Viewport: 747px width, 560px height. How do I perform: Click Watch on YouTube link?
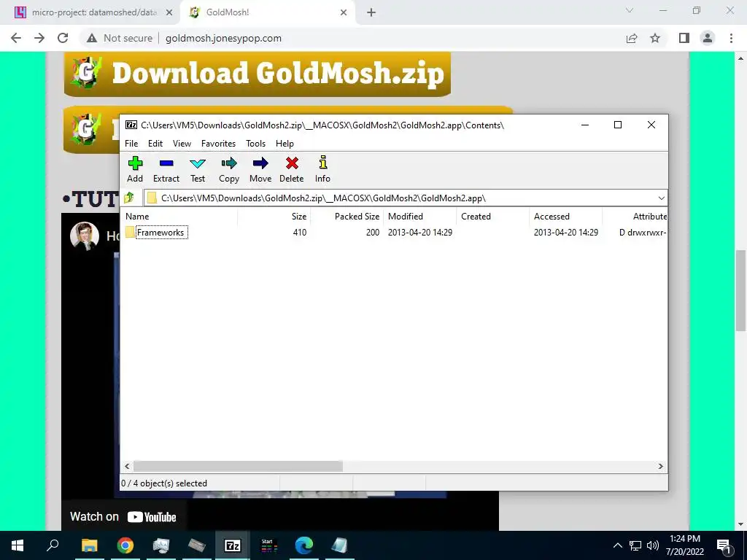point(123,517)
